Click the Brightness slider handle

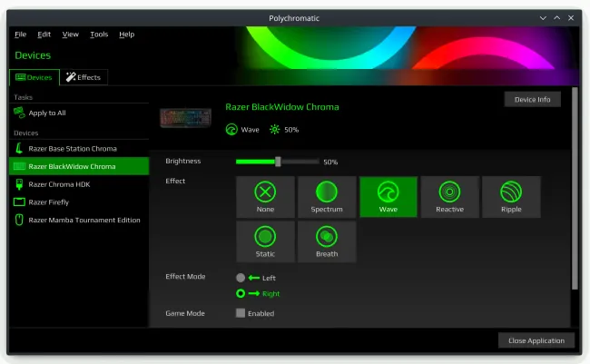click(x=278, y=162)
